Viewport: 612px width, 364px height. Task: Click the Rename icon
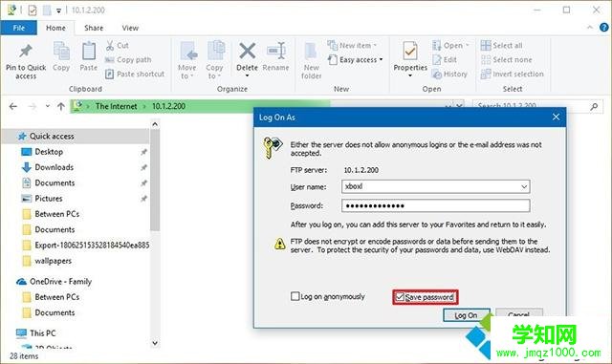point(276,51)
